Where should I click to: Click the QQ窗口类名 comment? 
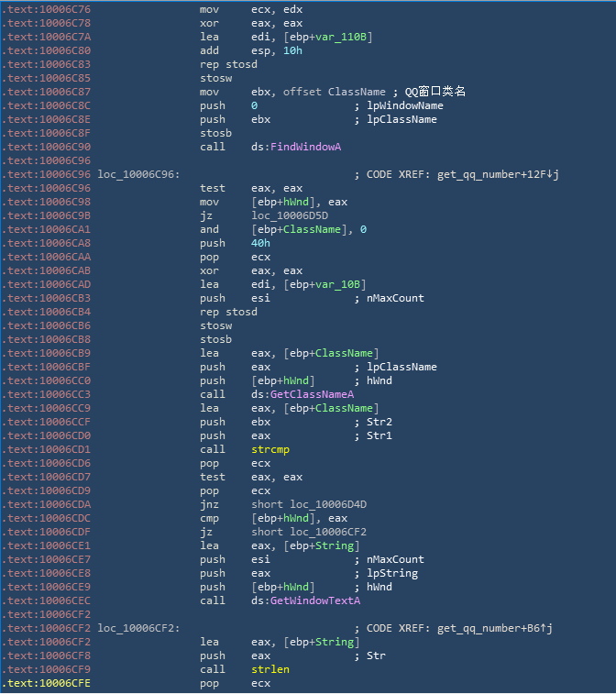tap(435, 92)
